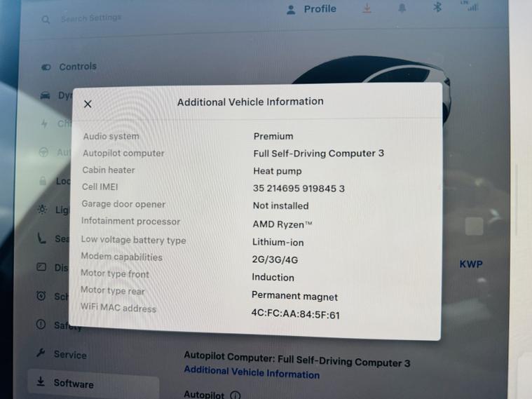Select the Software menu item
532x399 pixels.
73,384
